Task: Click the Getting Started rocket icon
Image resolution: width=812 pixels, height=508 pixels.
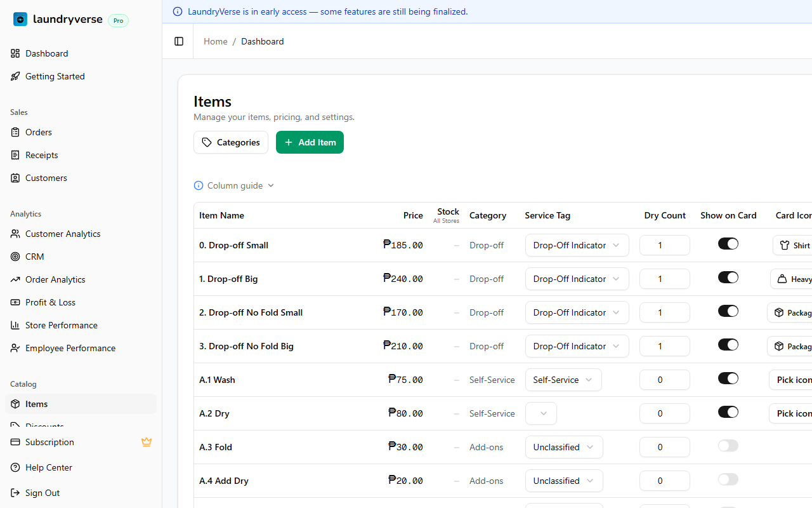Action: point(15,76)
